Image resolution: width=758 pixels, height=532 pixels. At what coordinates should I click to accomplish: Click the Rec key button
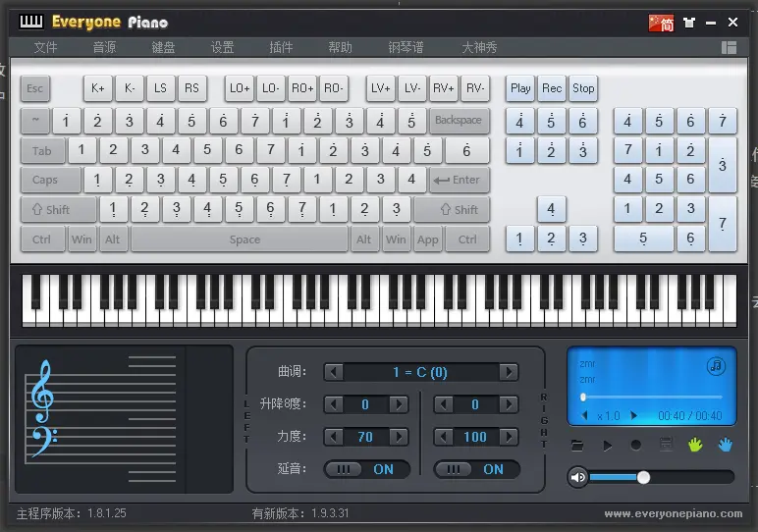[x=552, y=88]
